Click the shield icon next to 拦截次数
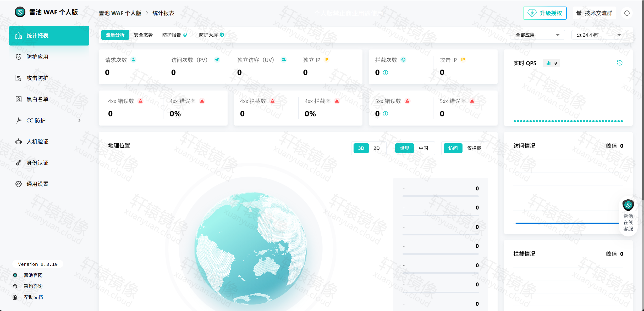Viewport: 644px width, 311px height. pos(404,60)
